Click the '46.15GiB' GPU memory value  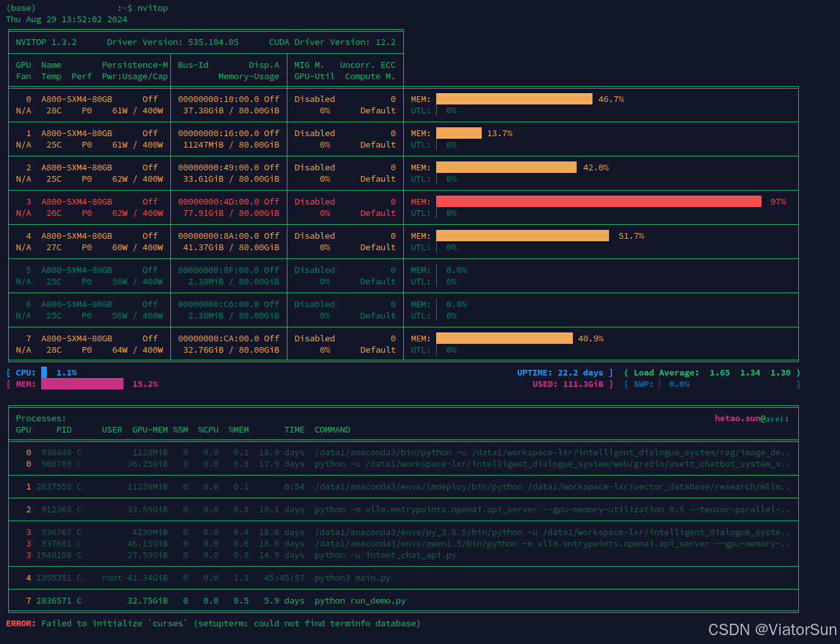(147, 544)
